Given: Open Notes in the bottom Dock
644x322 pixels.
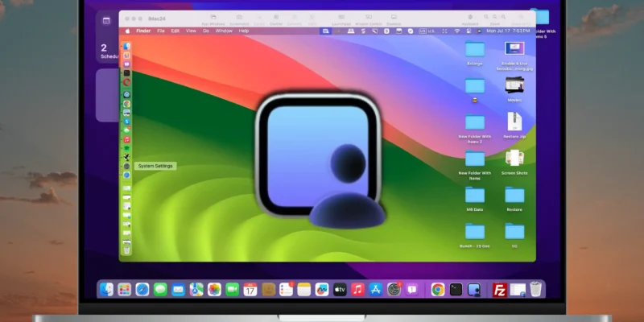Looking at the screenshot, I should tap(304, 290).
